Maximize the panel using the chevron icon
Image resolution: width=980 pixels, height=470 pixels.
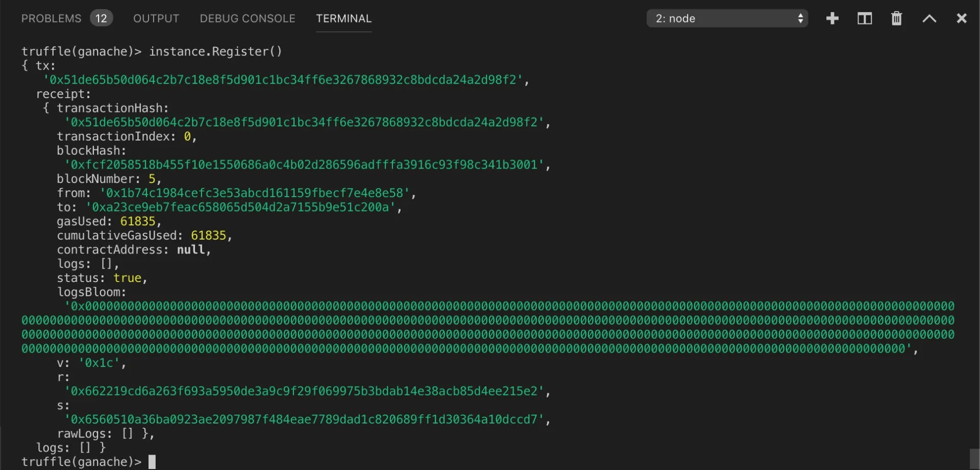pos(929,18)
